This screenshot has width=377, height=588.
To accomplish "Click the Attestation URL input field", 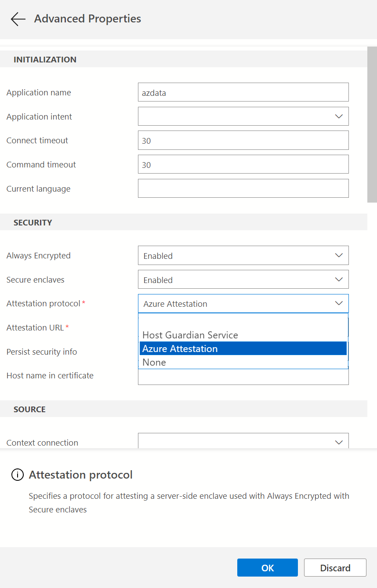I will click(x=243, y=327).
